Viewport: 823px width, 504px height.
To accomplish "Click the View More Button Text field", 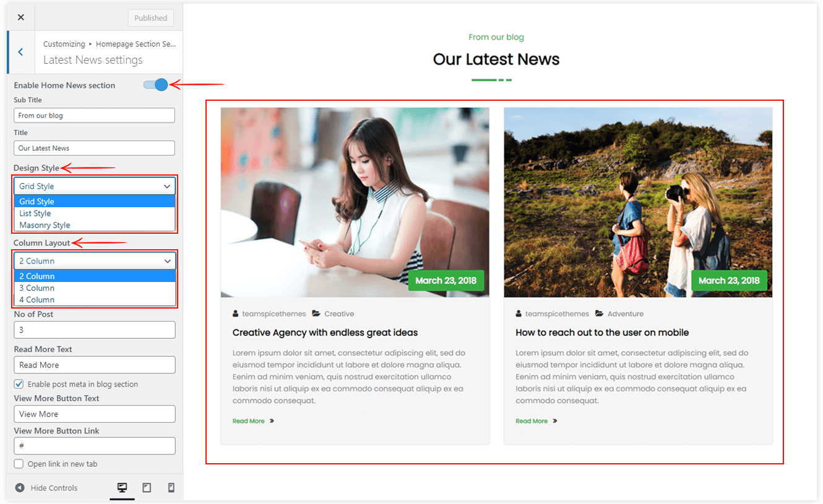I will 95,414.
